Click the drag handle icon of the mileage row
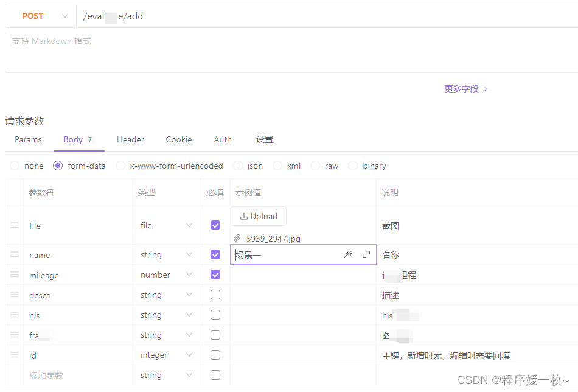Viewport: 578px width, 392px height. (14, 275)
